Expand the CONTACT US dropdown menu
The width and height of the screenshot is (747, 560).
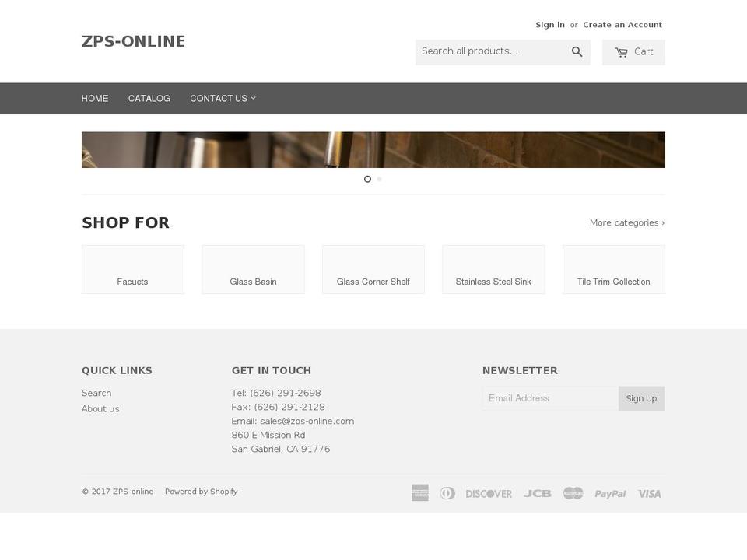pyautogui.click(x=223, y=98)
